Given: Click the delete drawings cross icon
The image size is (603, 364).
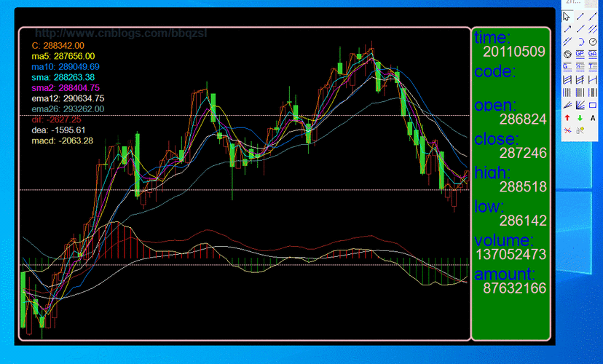Looking at the screenshot, I should coord(567,130).
